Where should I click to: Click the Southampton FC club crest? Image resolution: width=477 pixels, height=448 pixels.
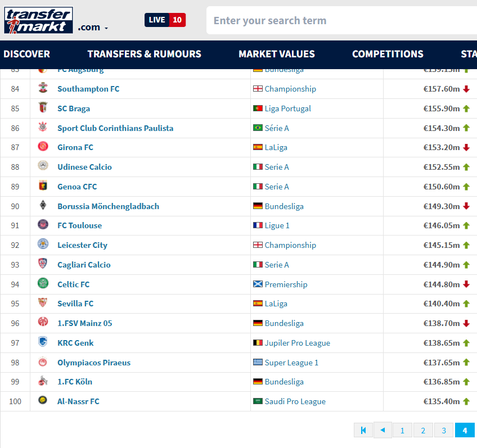tap(43, 89)
